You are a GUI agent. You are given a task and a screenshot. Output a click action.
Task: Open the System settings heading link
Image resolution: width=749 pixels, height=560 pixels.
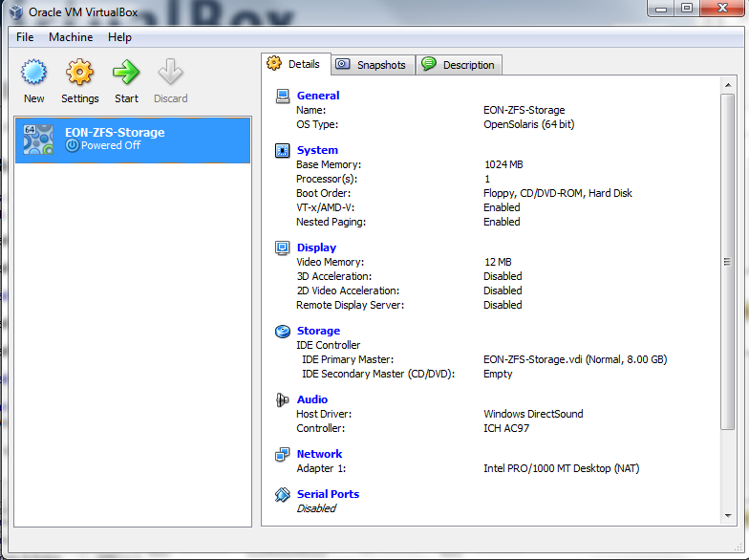tap(317, 150)
